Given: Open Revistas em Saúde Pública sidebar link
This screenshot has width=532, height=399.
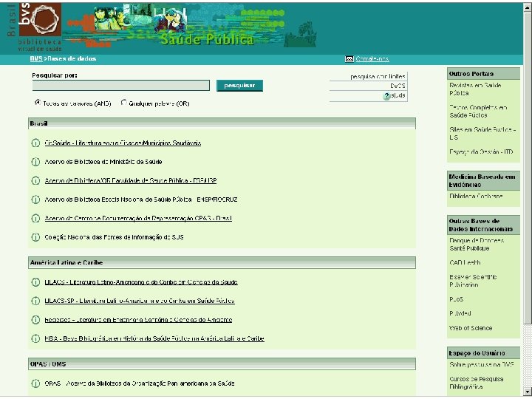Looking at the screenshot, I should (x=475, y=89).
